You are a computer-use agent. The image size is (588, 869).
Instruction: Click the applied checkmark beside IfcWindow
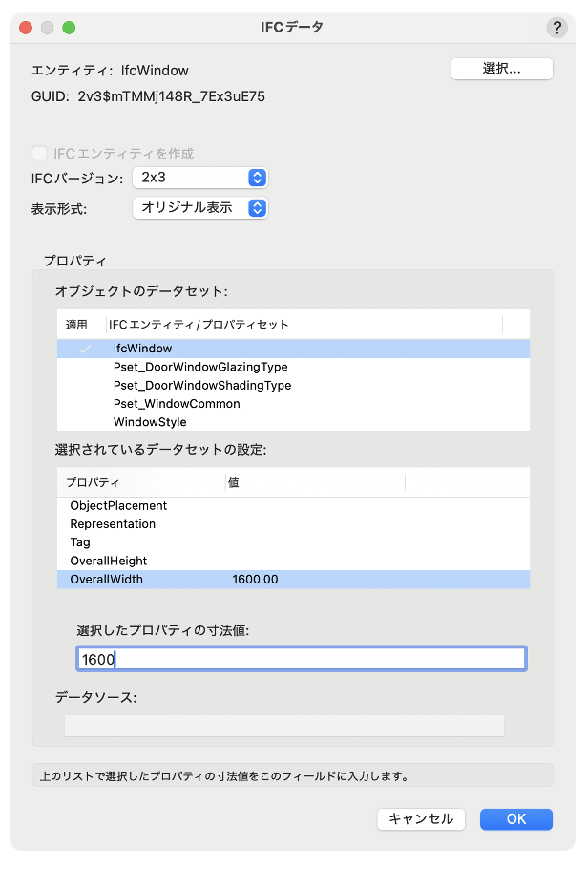85,350
